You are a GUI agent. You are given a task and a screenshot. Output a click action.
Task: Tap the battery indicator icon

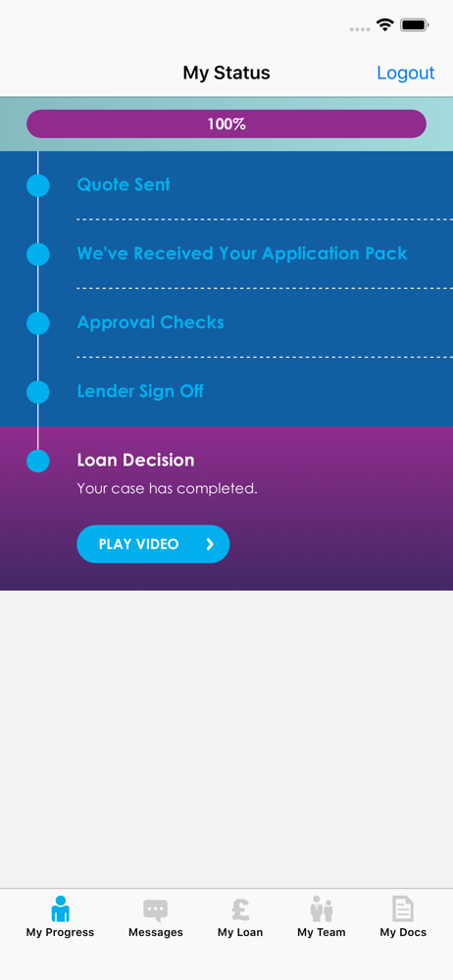(414, 25)
